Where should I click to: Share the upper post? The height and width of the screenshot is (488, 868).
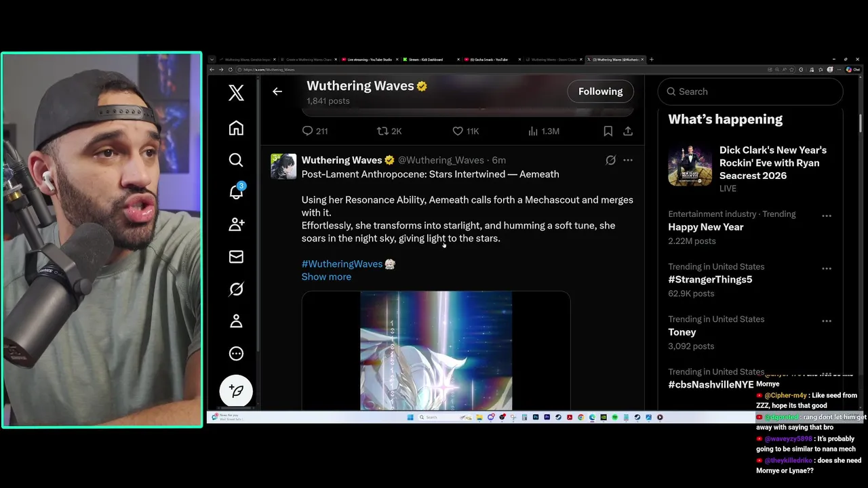click(x=628, y=131)
